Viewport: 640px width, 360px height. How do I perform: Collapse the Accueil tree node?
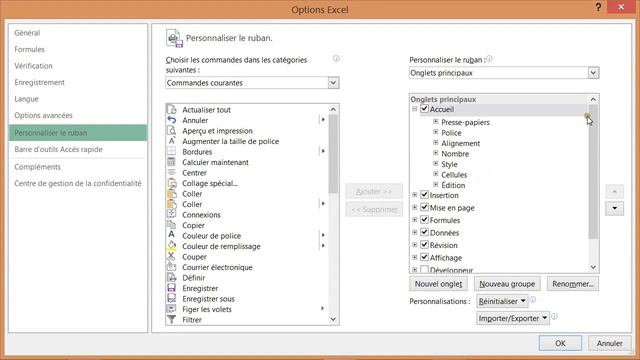(x=414, y=109)
